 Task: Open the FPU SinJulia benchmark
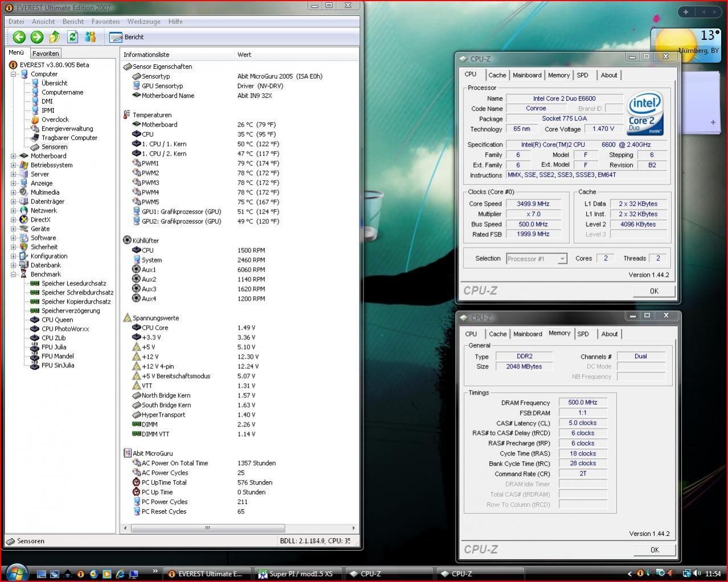pyautogui.click(x=58, y=366)
